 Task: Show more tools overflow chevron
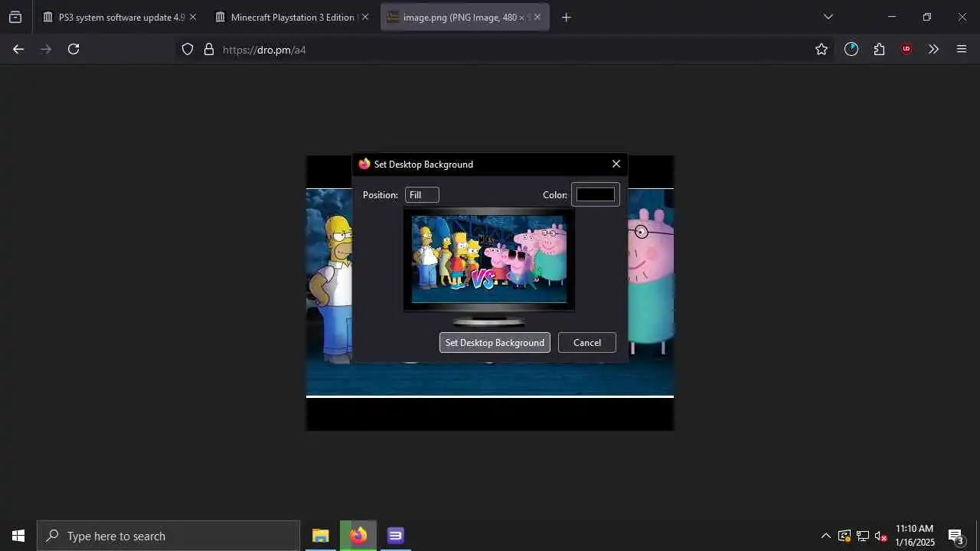[933, 49]
